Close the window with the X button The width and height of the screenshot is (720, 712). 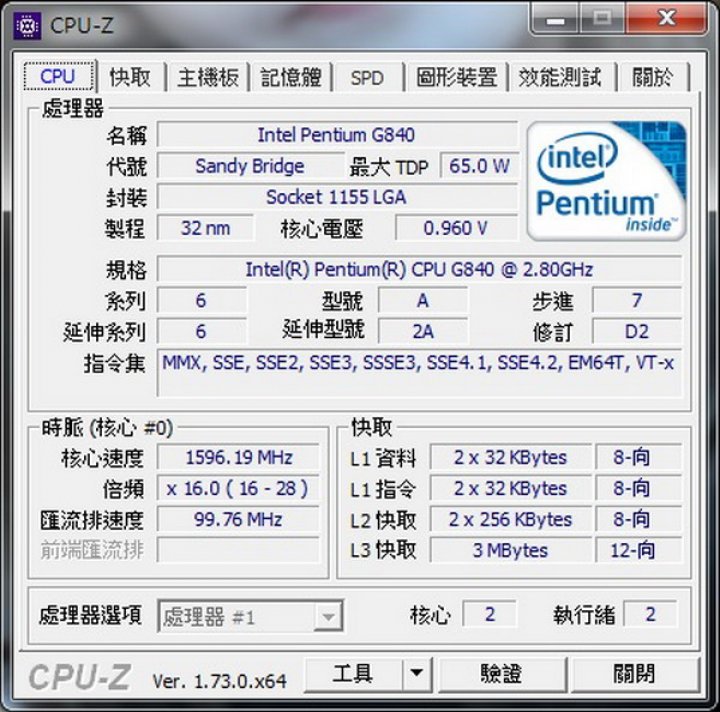click(666, 19)
